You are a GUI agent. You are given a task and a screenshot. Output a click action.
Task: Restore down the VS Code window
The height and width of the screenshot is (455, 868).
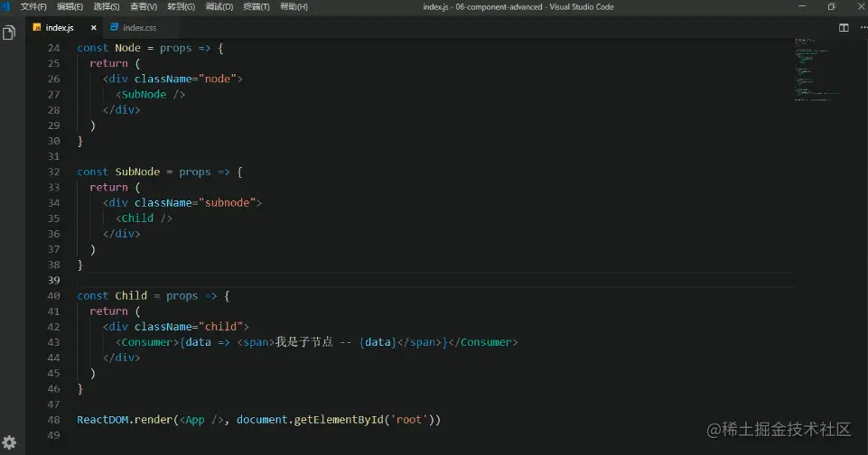(832, 6)
